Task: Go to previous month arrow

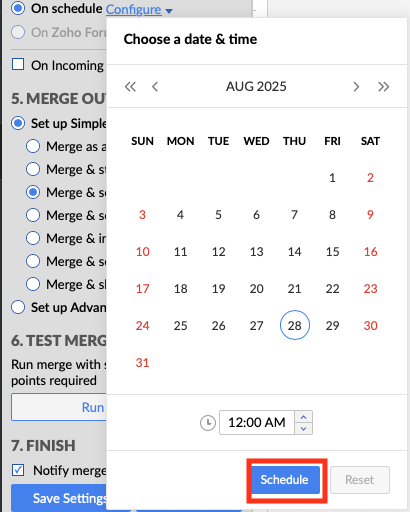Action: [x=155, y=87]
